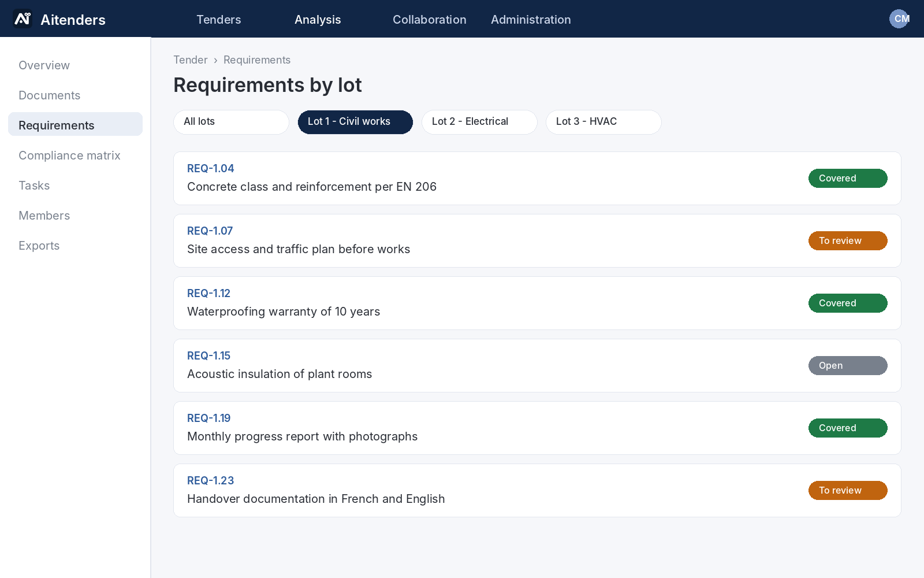Click 'Monthly progress report with photographs'
This screenshot has height=578, width=924.
click(303, 436)
